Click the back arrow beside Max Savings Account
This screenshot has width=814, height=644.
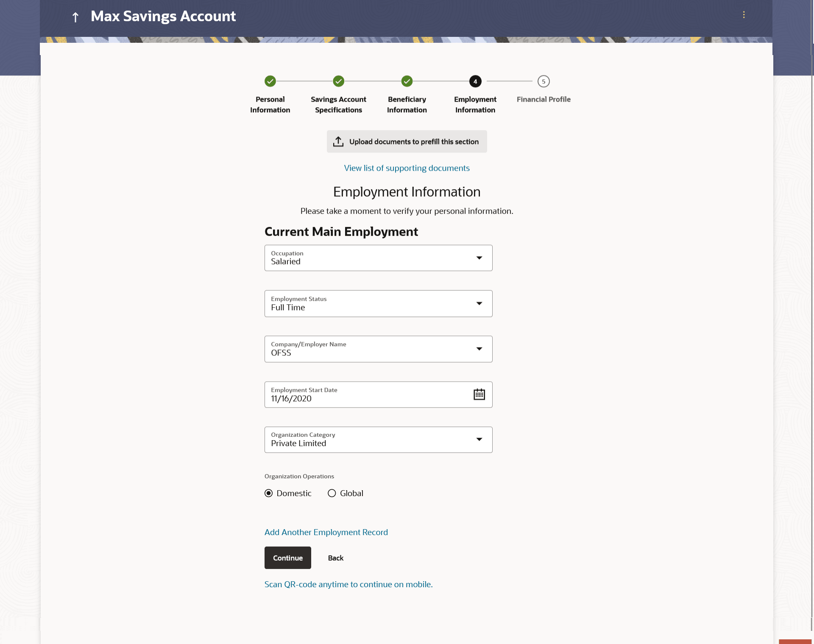pyautogui.click(x=75, y=17)
